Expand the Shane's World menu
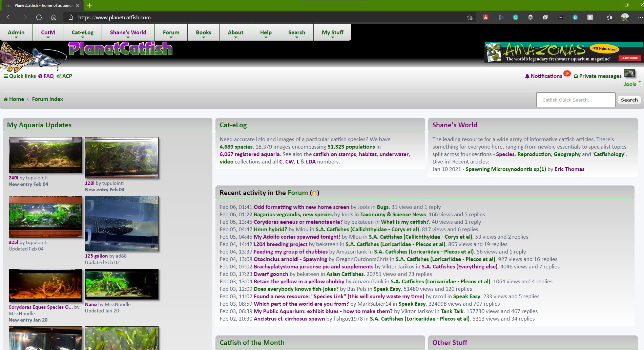Image resolution: width=644 pixels, height=350 pixels. point(128,32)
